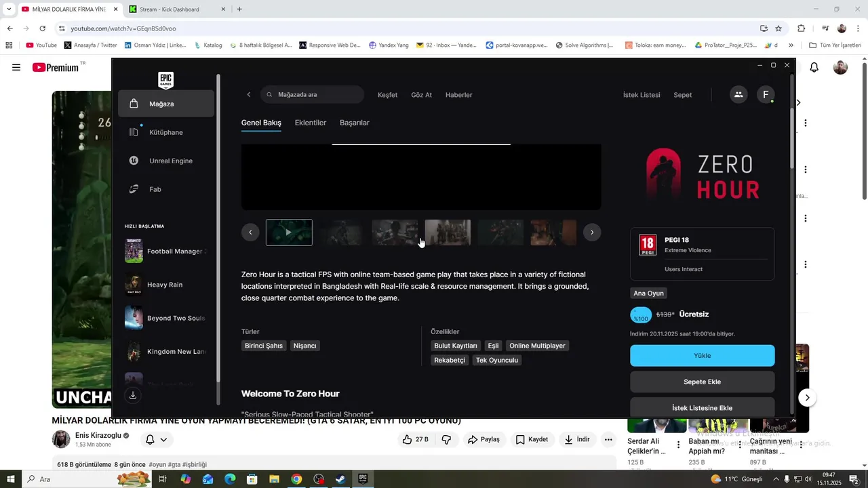This screenshot has height=488, width=868.
Task: Dislike the YouTube video
Action: coord(446,439)
